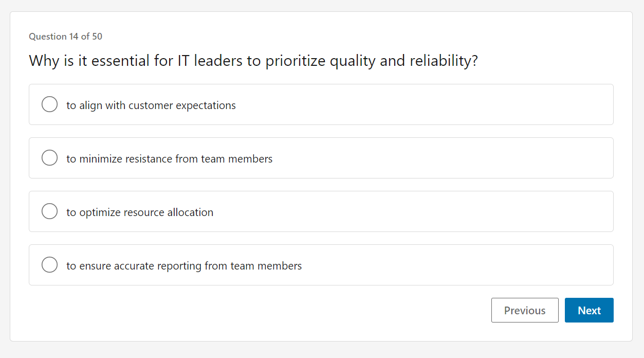This screenshot has width=644, height=358.
Task: Click the word 'prioritize' in the question heading
Action: tap(295, 61)
